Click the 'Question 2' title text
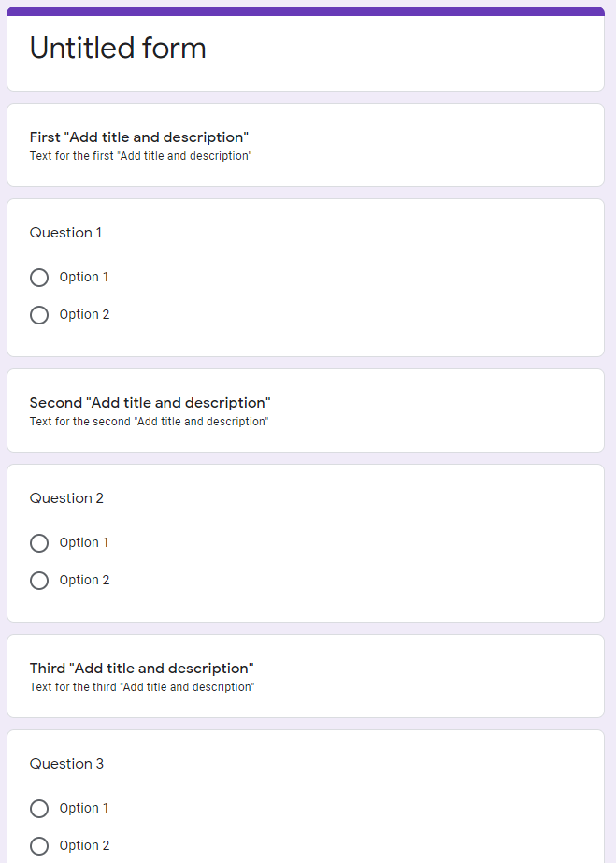This screenshot has width=616, height=863. coord(66,498)
